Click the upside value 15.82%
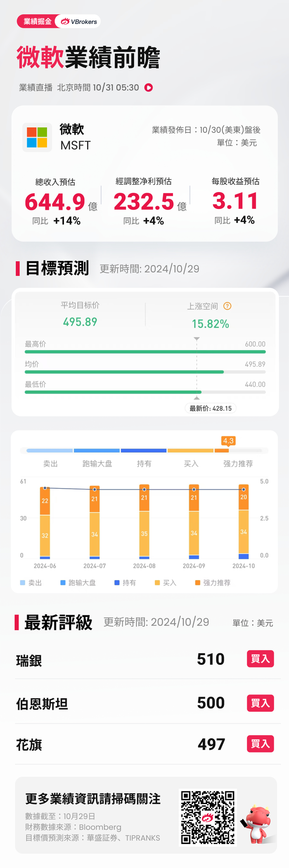This screenshot has height=868, width=289. point(210,324)
